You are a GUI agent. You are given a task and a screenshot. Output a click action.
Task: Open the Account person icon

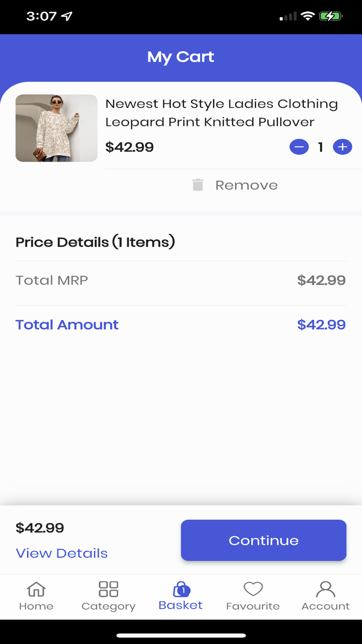[x=325, y=589]
